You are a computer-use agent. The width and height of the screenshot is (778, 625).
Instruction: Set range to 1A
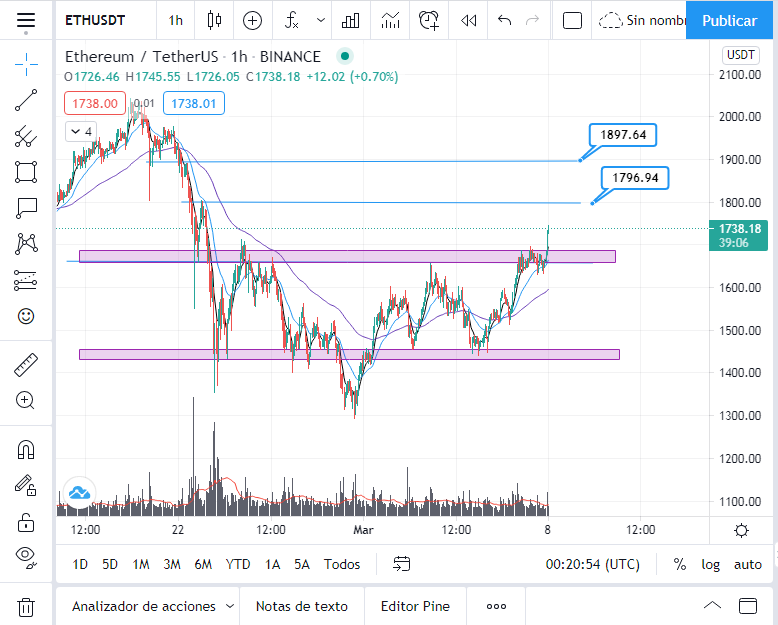[272, 564]
